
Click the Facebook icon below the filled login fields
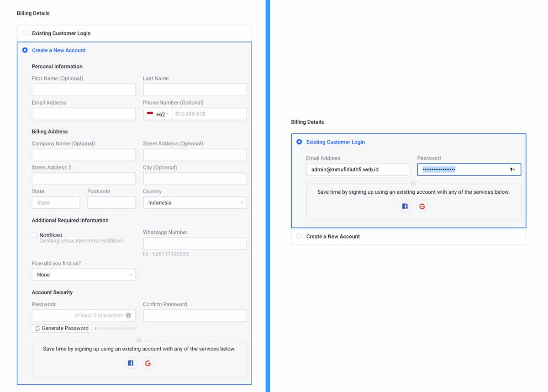tap(405, 207)
